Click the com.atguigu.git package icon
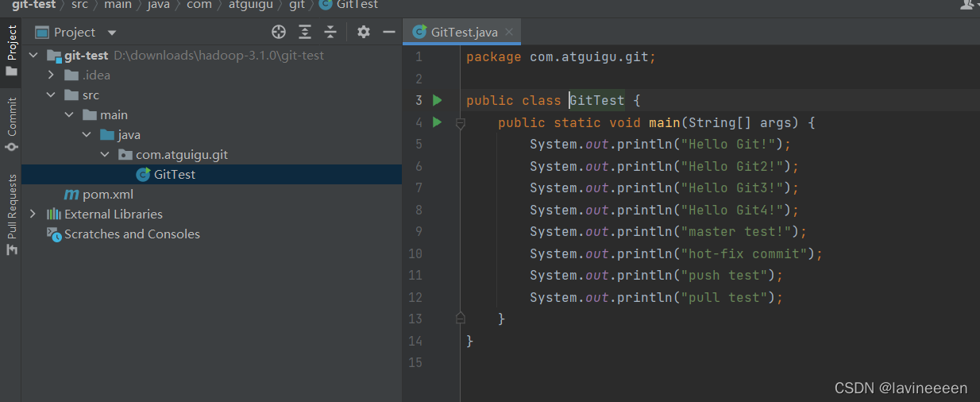 [x=125, y=155]
